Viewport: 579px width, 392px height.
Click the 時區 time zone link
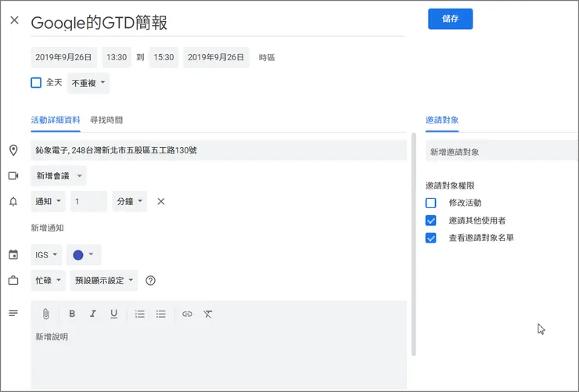pyautogui.click(x=267, y=58)
